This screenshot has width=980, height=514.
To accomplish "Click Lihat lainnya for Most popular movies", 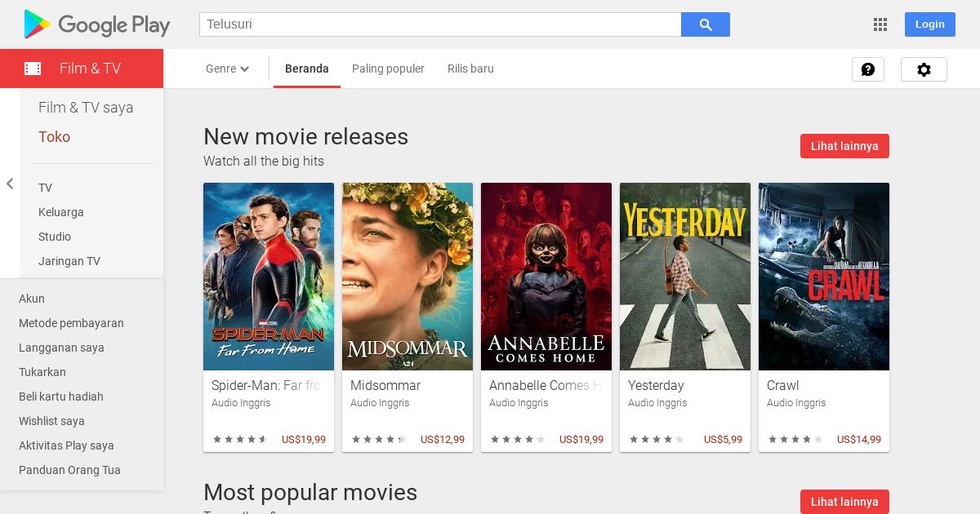I will click(844, 502).
